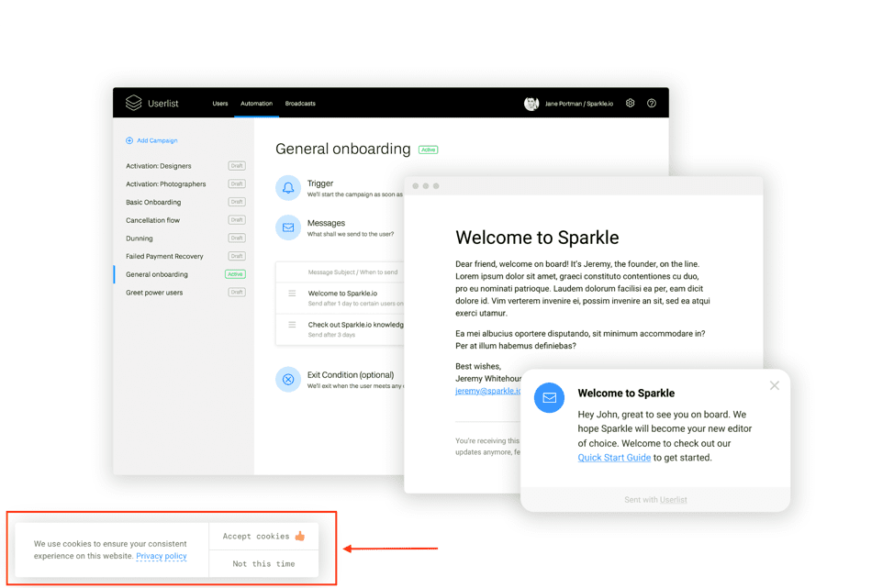Click Draft badge next to Dunning
The height and width of the screenshot is (588, 894).
[x=237, y=239]
